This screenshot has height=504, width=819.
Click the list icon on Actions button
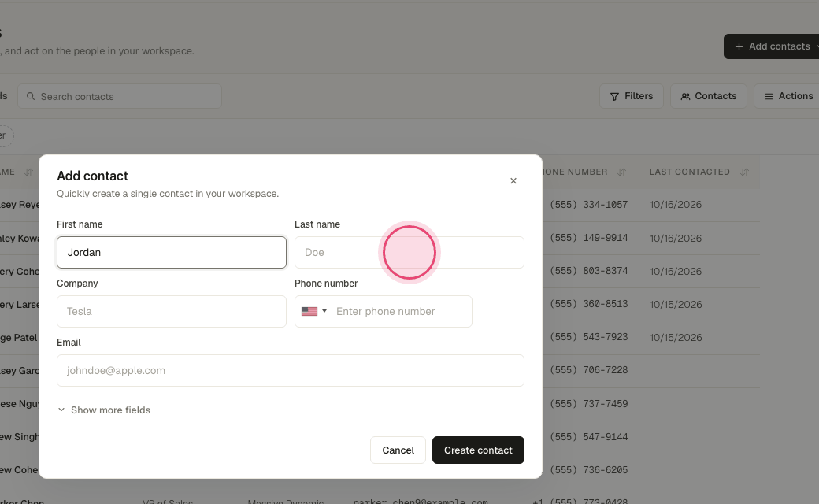(x=769, y=97)
